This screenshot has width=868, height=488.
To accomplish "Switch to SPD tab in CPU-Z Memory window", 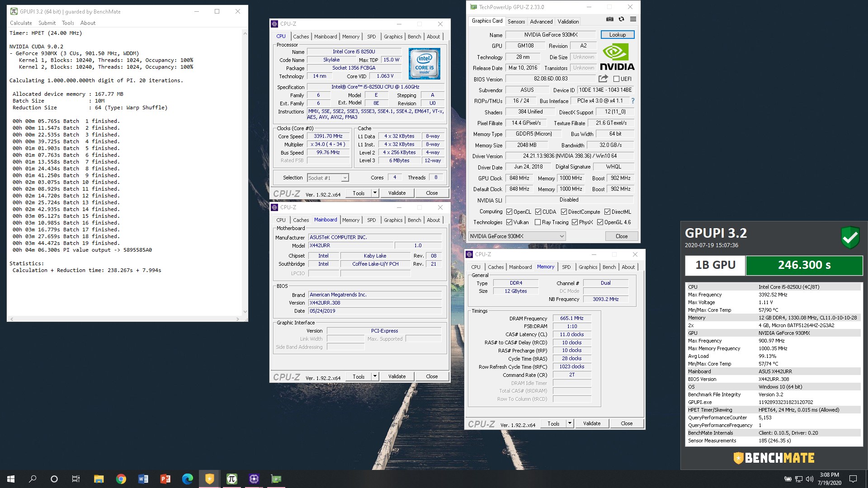I will click(x=566, y=267).
